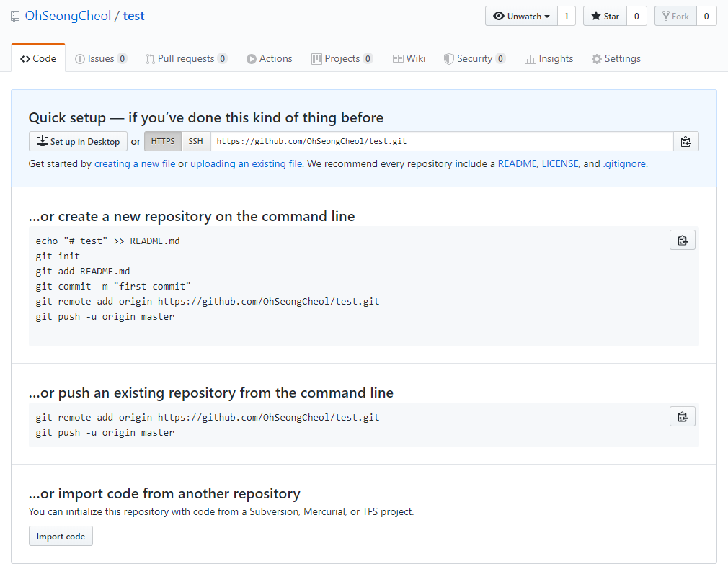Click the Quick setup heading text
Viewport: 728px width, 574px height.
(x=205, y=117)
